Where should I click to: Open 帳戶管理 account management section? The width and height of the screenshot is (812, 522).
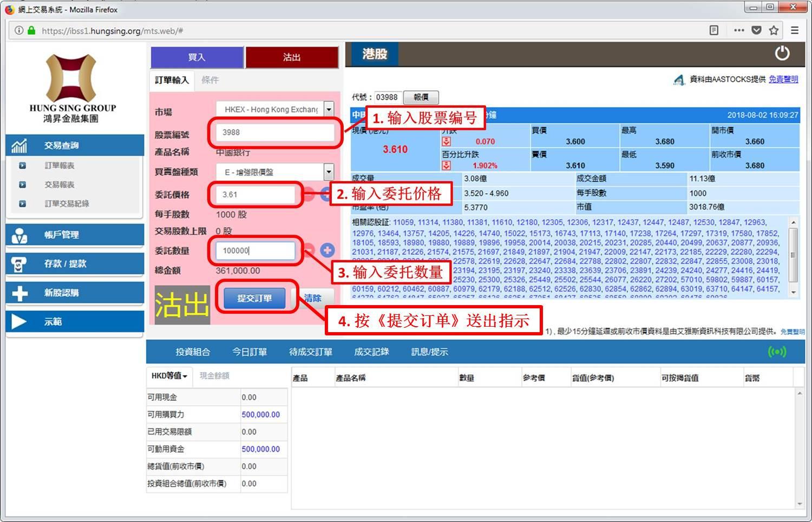[75, 235]
